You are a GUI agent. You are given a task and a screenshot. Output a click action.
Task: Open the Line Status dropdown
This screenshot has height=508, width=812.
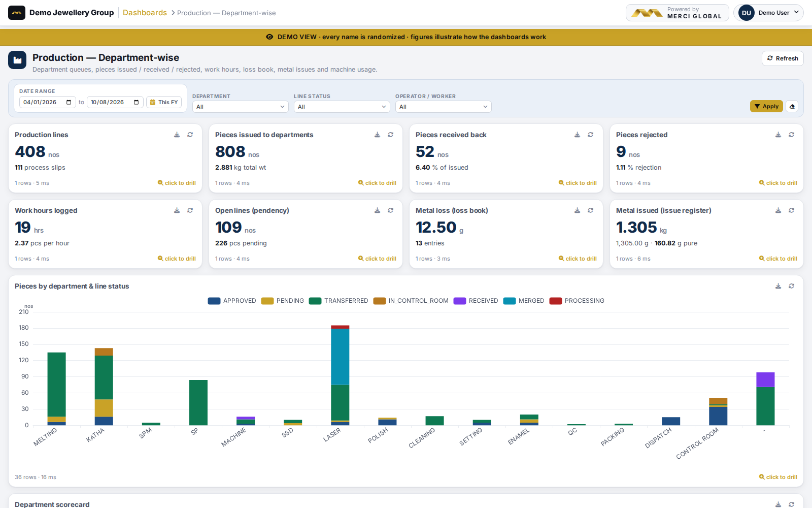coord(342,107)
